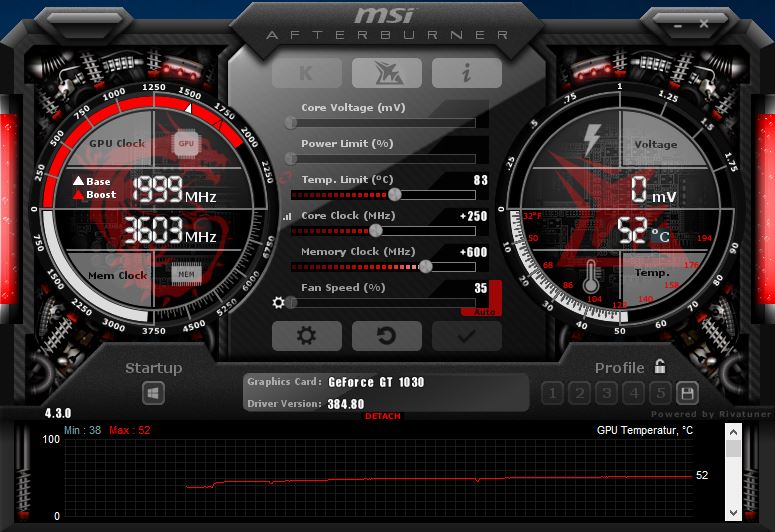Image resolution: width=775 pixels, height=532 pixels.
Task: Click the Core Clock +250 value
Action: point(474,216)
